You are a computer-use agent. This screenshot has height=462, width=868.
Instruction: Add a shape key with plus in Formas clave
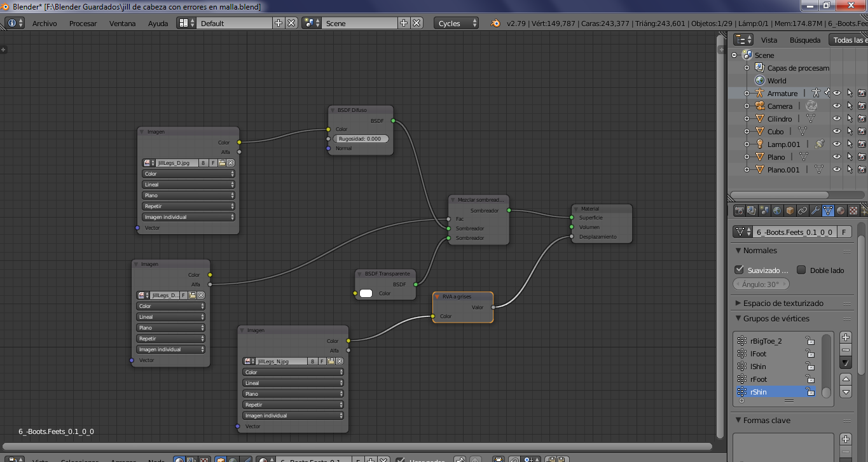[x=845, y=439]
